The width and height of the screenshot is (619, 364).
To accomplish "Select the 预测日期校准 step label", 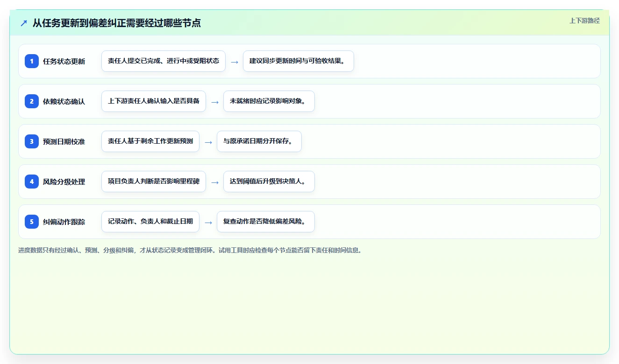I will (x=64, y=141).
